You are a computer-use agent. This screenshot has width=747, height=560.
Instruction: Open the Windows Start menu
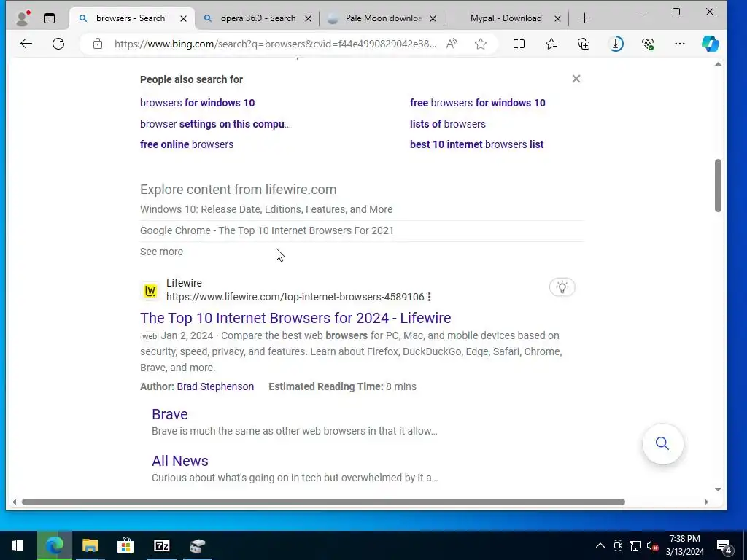(18, 545)
